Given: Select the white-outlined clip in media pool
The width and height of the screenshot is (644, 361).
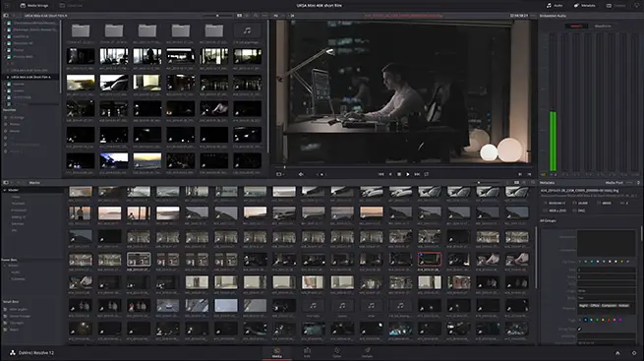Looking at the screenshot, I should click(x=139, y=259).
